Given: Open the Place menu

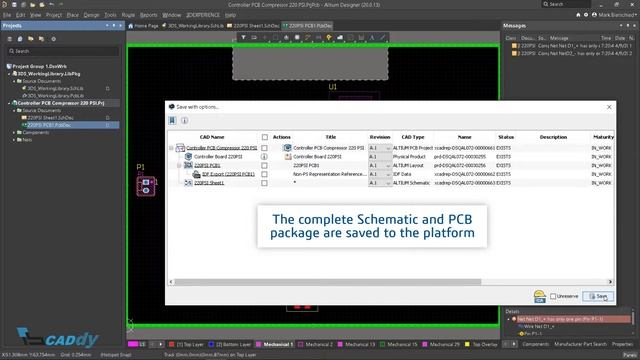Looking at the screenshot, I should (73, 15).
